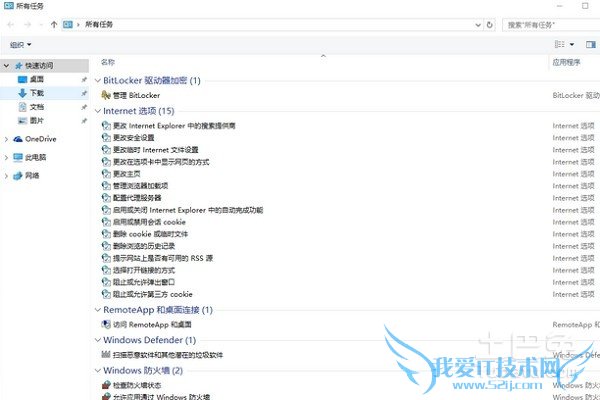Viewport: 600px width, 400px height.
Task: Open the 组织 dropdown menu
Action: (x=20, y=45)
